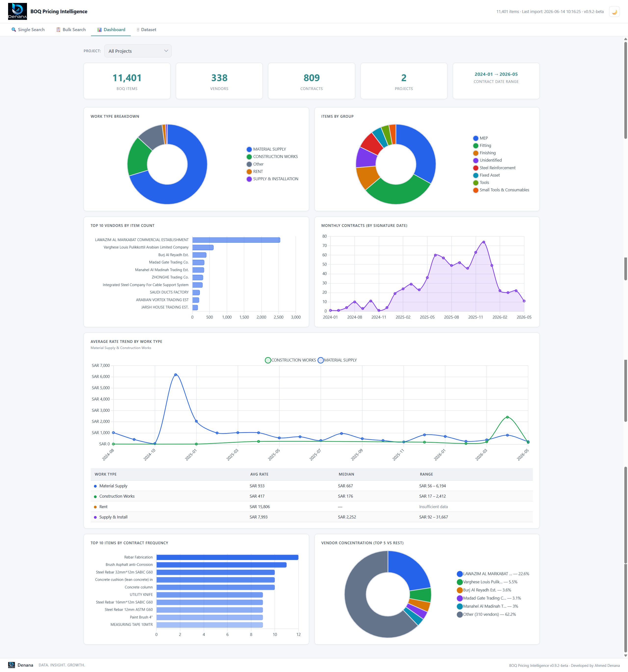
Task: Click the Fitting legend swatch
Action: 475,146
